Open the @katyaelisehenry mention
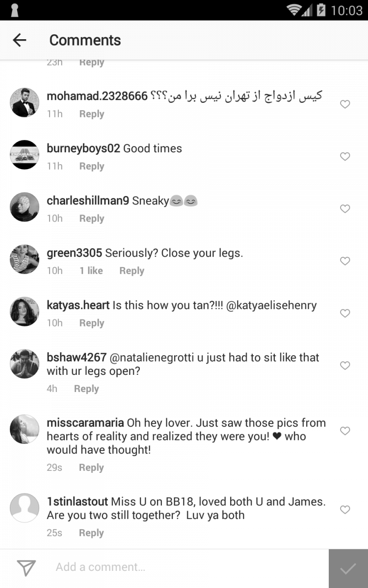The width and height of the screenshot is (368, 588). tap(271, 305)
